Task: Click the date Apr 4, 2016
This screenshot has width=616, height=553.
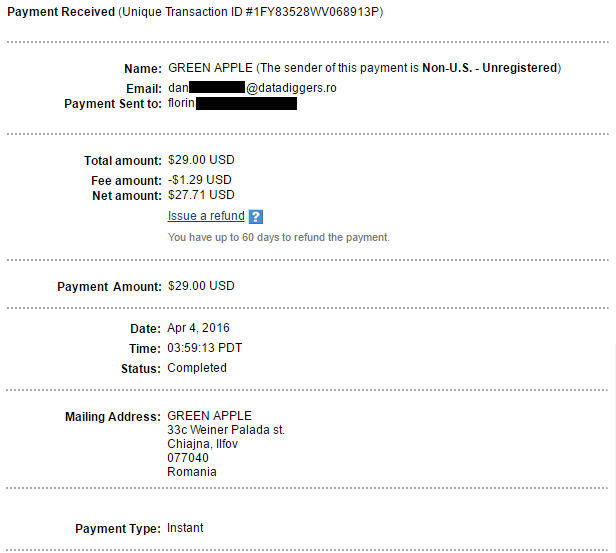Action: click(198, 328)
